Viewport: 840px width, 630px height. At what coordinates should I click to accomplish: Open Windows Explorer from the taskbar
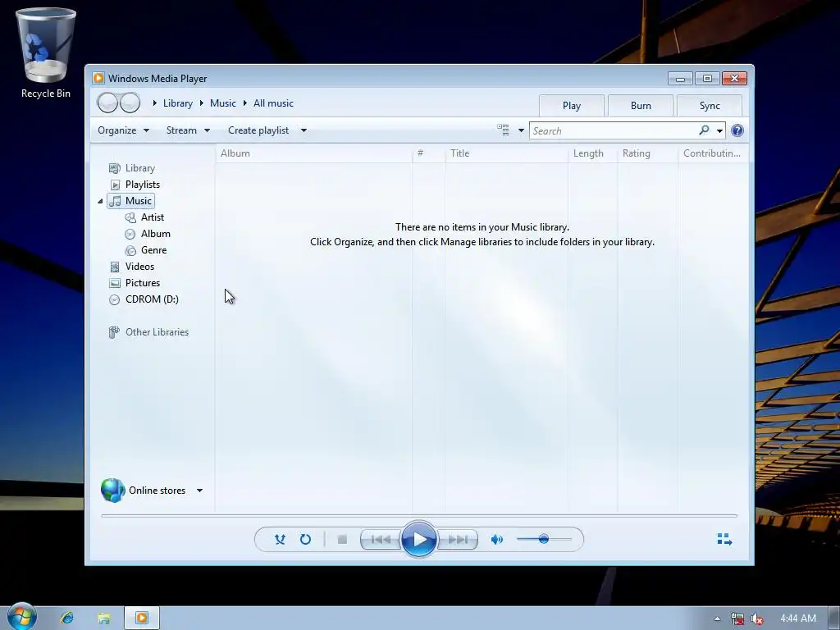(104, 619)
